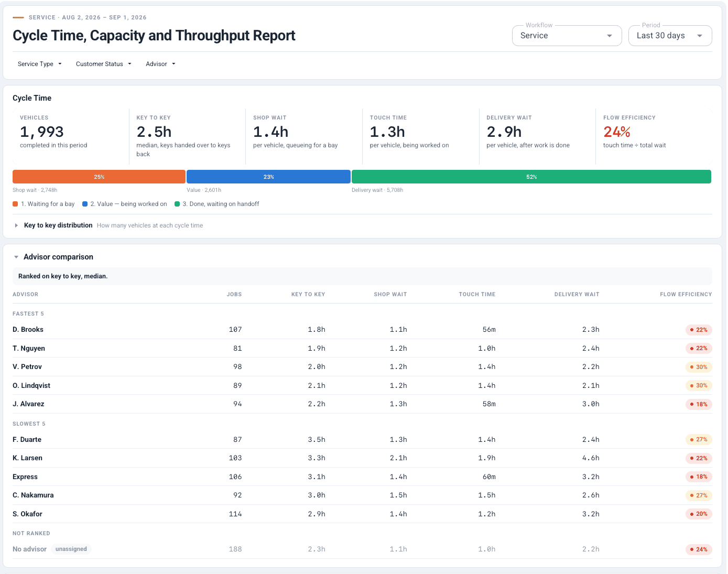This screenshot has width=728, height=574.
Task: Open the Service Type filter
Action: tap(40, 64)
